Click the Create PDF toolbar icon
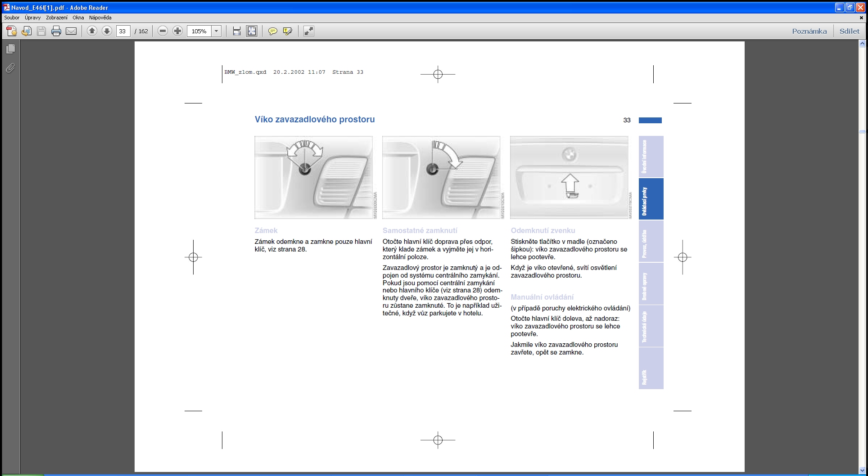The height and width of the screenshot is (476, 868). [11, 31]
